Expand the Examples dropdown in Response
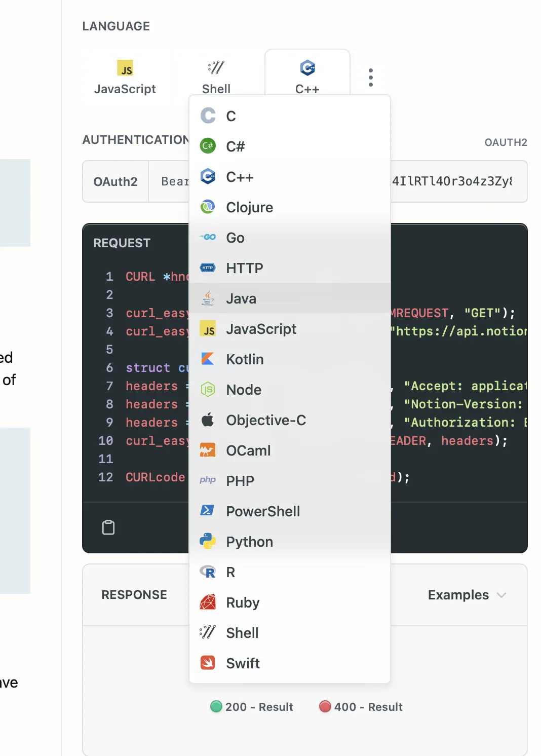The height and width of the screenshot is (756, 541). point(467,595)
